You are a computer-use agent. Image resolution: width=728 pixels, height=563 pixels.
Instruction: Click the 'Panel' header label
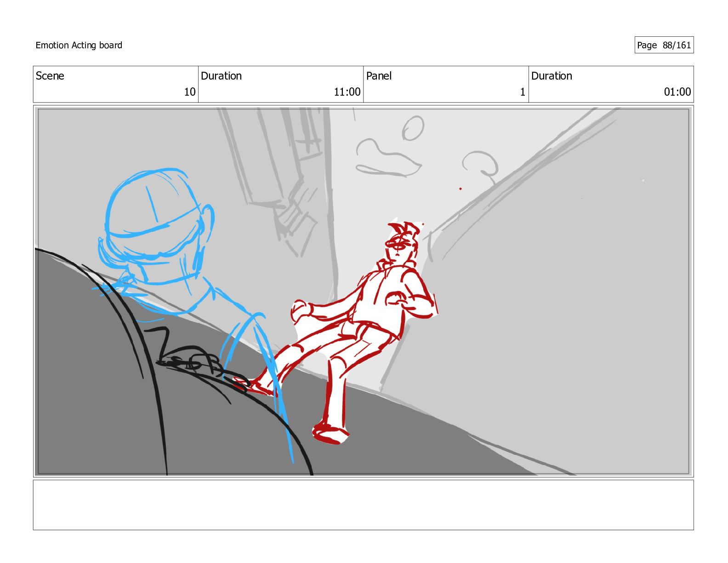[379, 76]
